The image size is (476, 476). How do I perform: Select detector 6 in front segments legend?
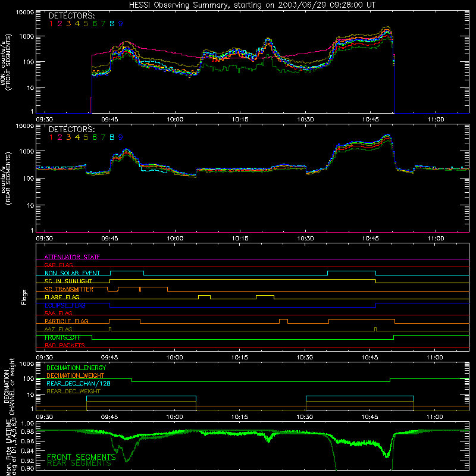(x=95, y=24)
